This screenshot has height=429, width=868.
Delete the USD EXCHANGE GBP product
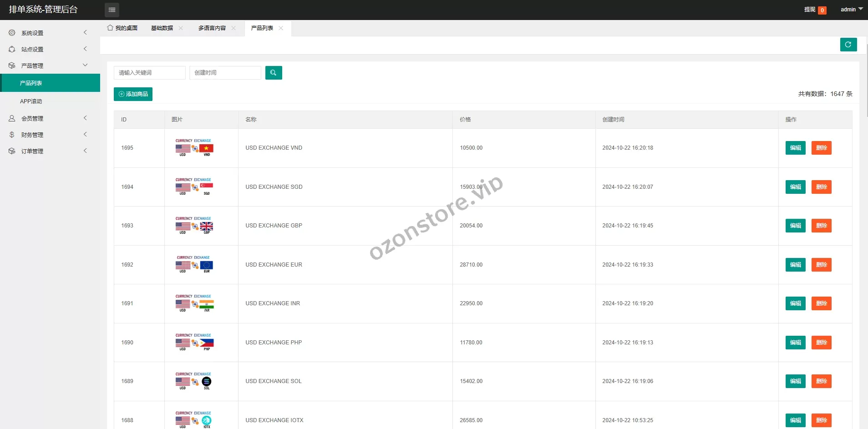tap(821, 226)
